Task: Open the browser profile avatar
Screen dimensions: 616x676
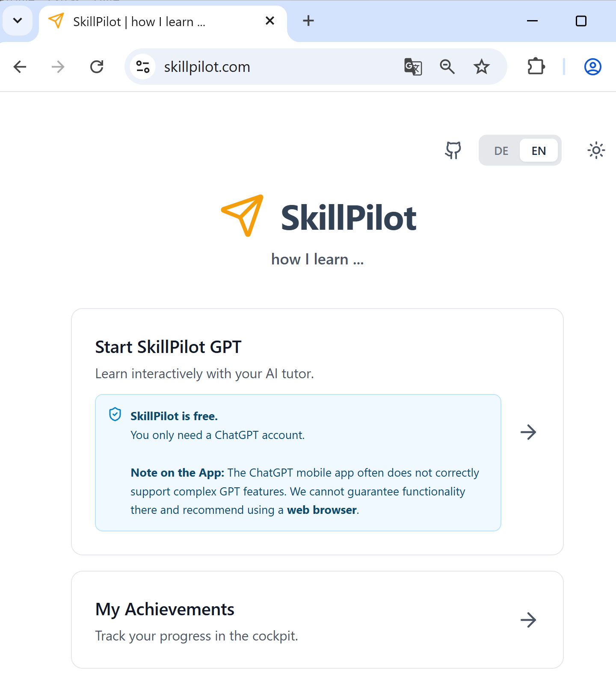Action: (593, 67)
